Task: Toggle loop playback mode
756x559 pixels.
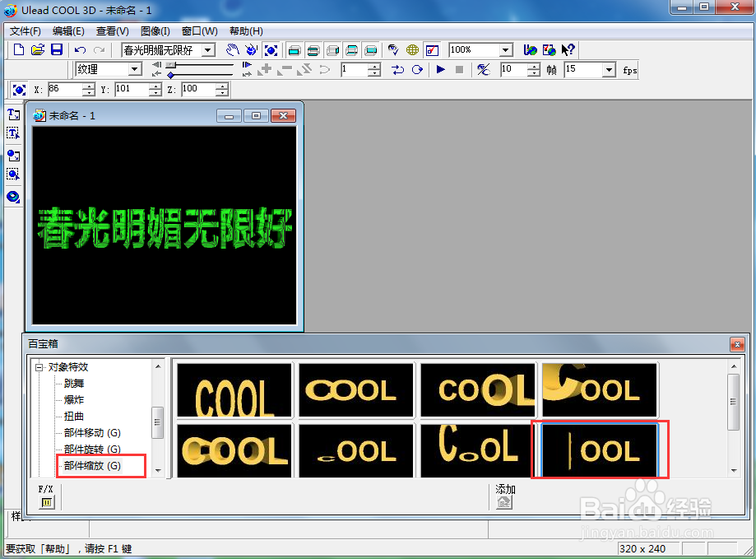Action: (x=418, y=69)
